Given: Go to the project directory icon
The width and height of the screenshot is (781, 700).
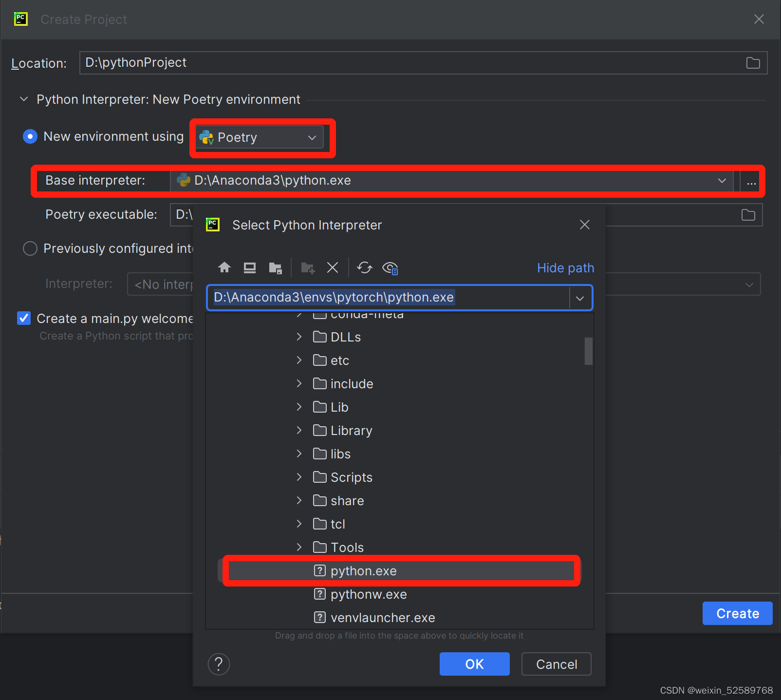Looking at the screenshot, I should (276, 267).
